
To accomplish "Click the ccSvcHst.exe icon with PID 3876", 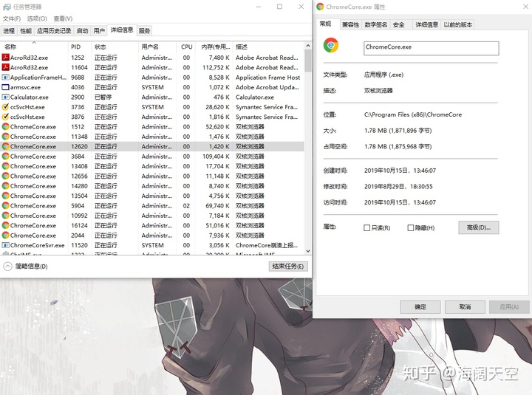I will pyautogui.click(x=5, y=117).
